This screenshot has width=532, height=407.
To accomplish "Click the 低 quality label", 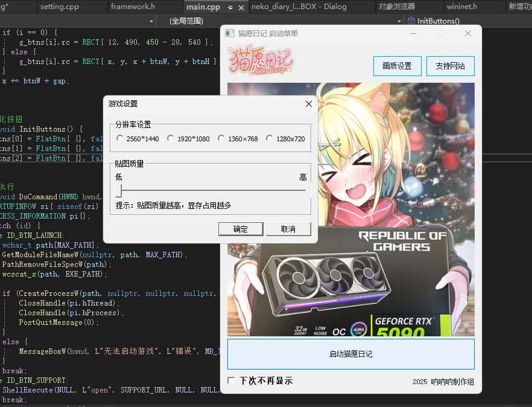I will click(119, 177).
